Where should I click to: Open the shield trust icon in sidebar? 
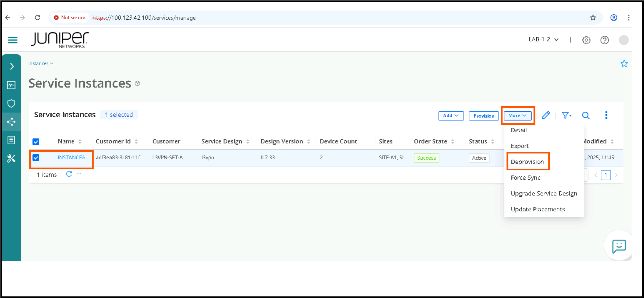[x=11, y=103]
